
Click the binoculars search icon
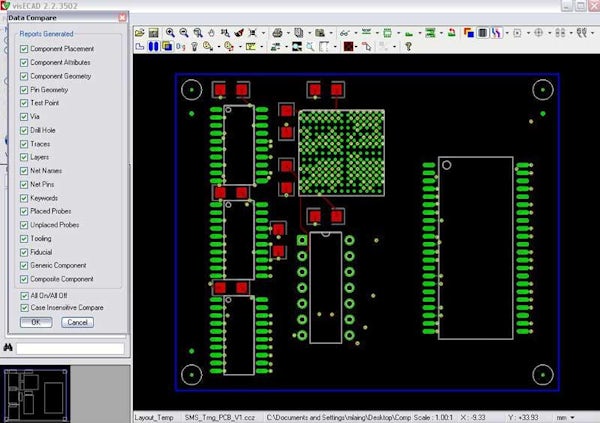pyautogui.click(x=8, y=348)
